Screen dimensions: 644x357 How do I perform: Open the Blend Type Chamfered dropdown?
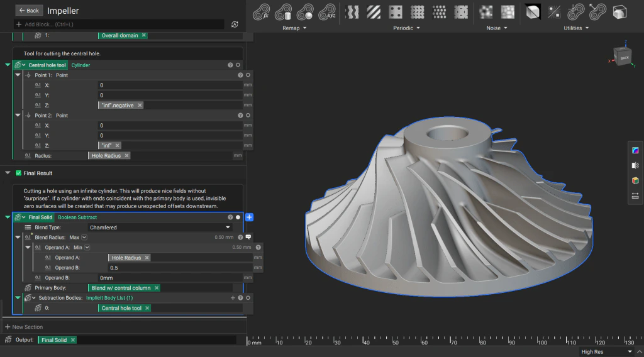[160, 228]
